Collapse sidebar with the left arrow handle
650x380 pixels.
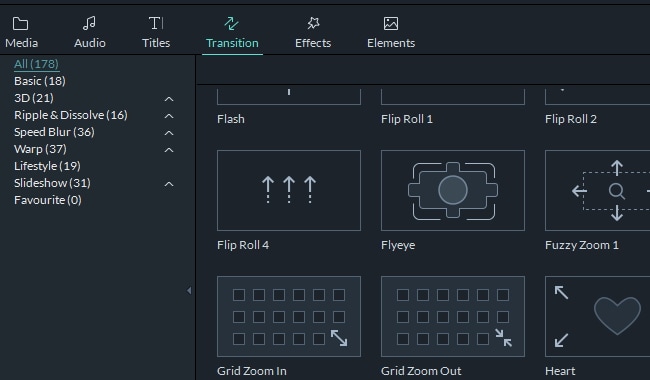[189, 290]
